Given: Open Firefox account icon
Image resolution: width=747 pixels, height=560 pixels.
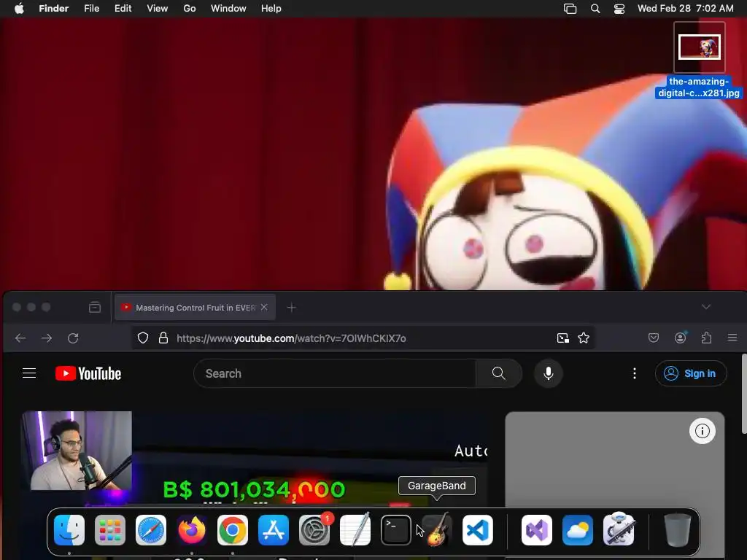Looking at the screenshot, I should (x=681, y=338).
